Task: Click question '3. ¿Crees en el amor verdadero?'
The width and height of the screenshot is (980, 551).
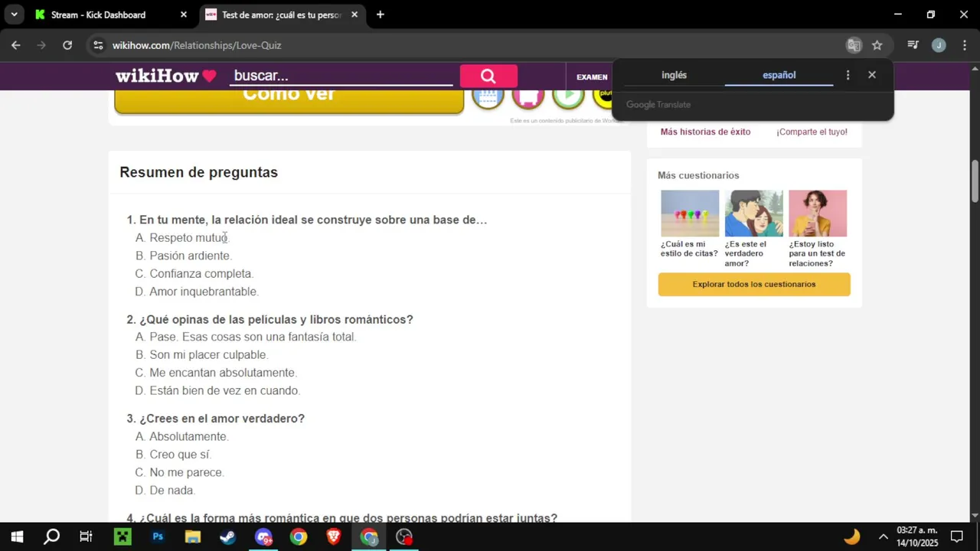Action: point(216,419)
